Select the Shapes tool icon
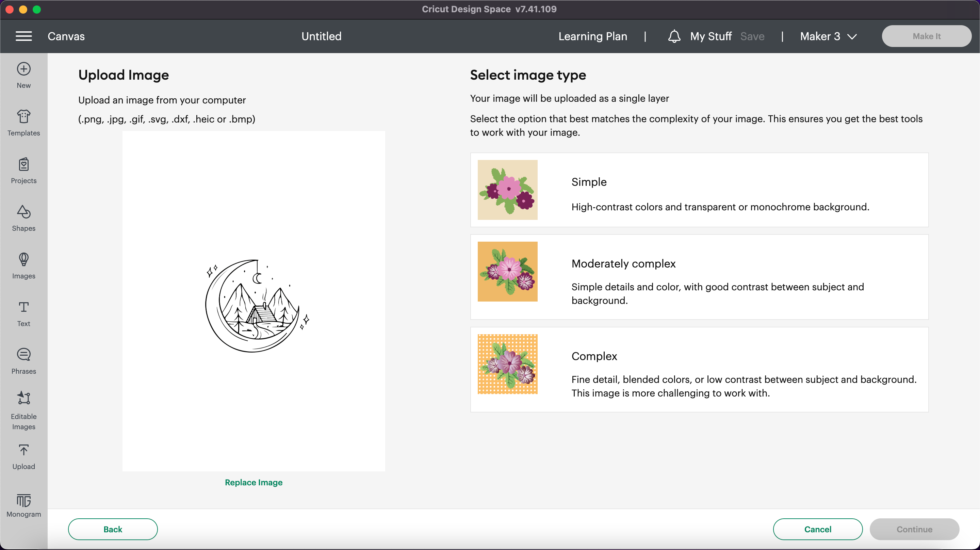 click(x=23, y=212)
